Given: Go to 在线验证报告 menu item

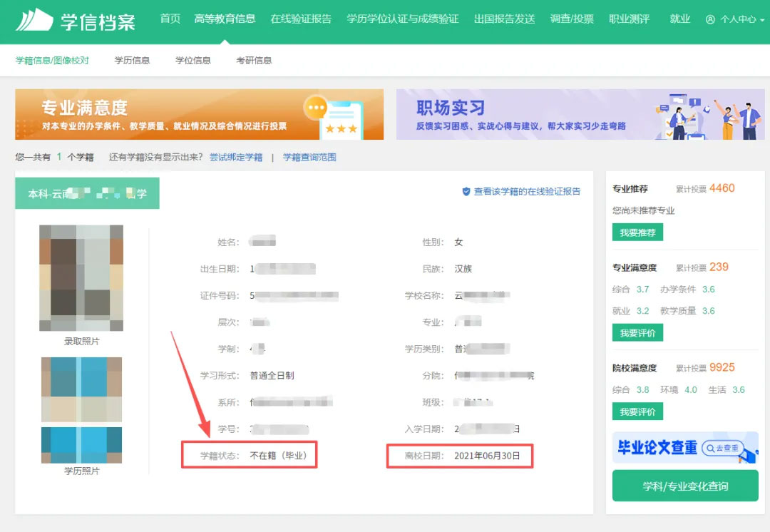Looking at the screenshot, I should (x=301, y=19).
